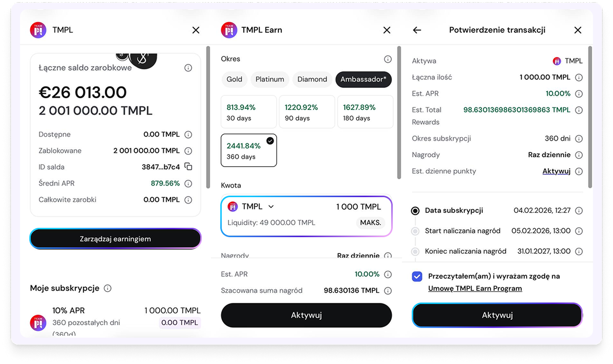This screenshot has height=364, width=613.
Task: Switch to the Platinum tier tab
Action: click(269, 79)
